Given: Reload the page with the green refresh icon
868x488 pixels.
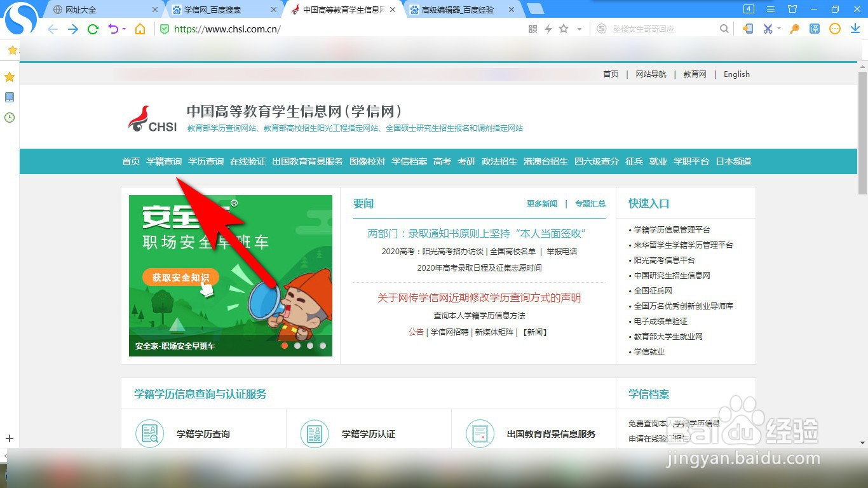Looking at the screenshot, I should [93, 29].
